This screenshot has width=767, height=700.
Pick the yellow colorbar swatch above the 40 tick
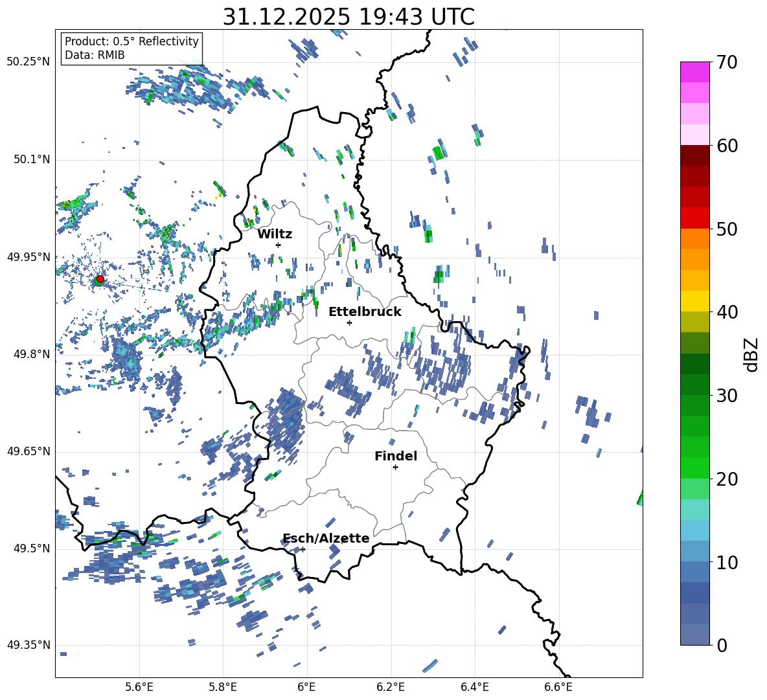click(695, 301)
